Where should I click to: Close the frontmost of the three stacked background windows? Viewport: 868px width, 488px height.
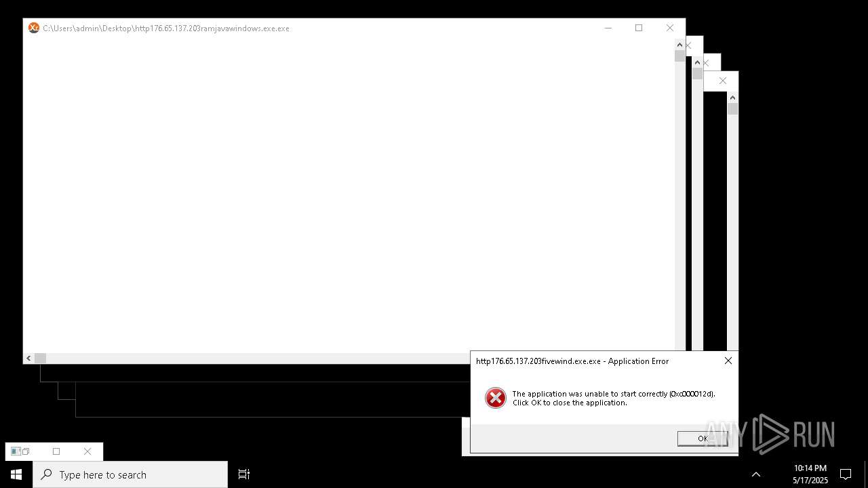coord(689,45)
